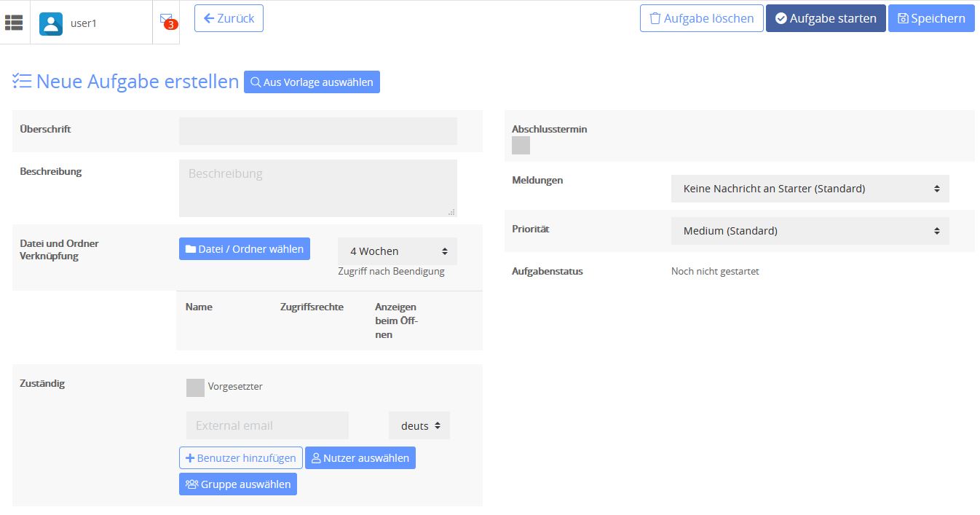Open the 4 Wochen access duration dropdown
The height and width of the screenshot is (515, 980).
(x=397, y=251)
